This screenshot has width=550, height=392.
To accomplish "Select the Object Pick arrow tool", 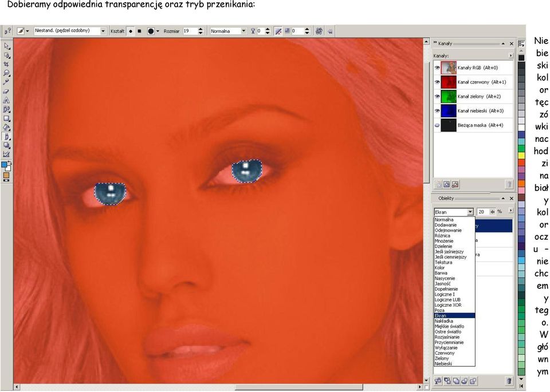I will [x=7, y=46].
